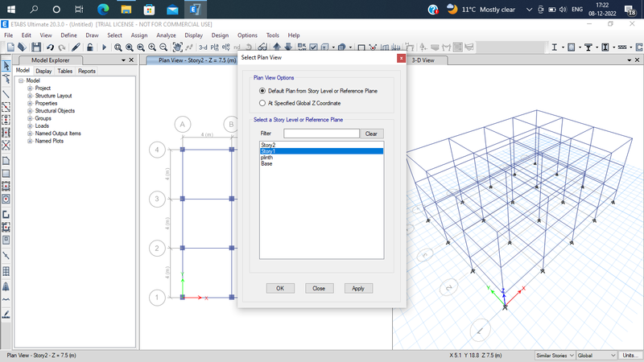This screenshot has width=644, height=362.
Task: Click the Clear filter button
Action: point(371,134)
